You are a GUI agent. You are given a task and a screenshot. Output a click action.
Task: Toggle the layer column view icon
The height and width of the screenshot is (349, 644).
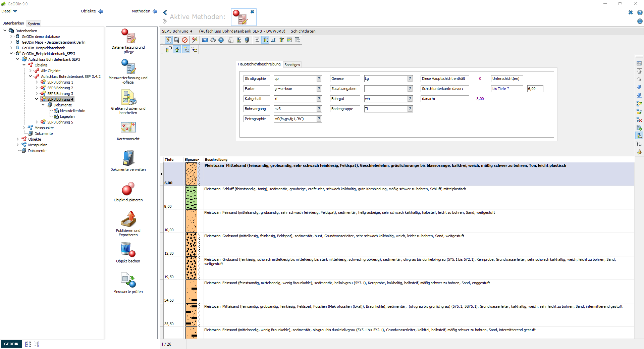coord(265,40)
